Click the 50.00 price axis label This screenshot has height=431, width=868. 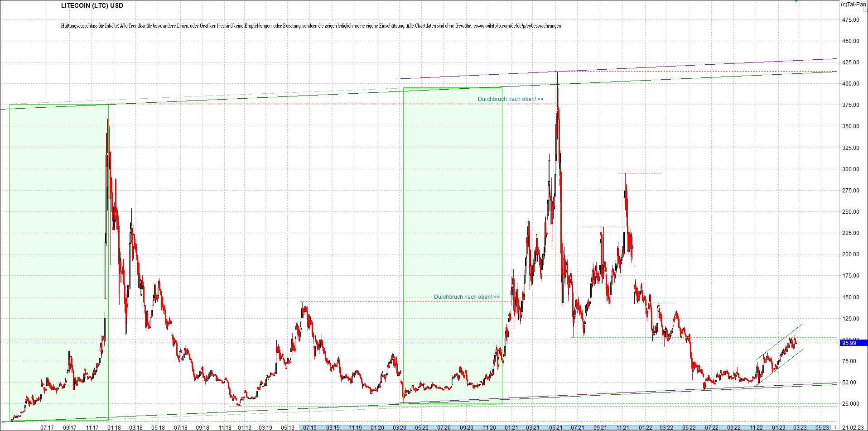click(x=850, y=382)
